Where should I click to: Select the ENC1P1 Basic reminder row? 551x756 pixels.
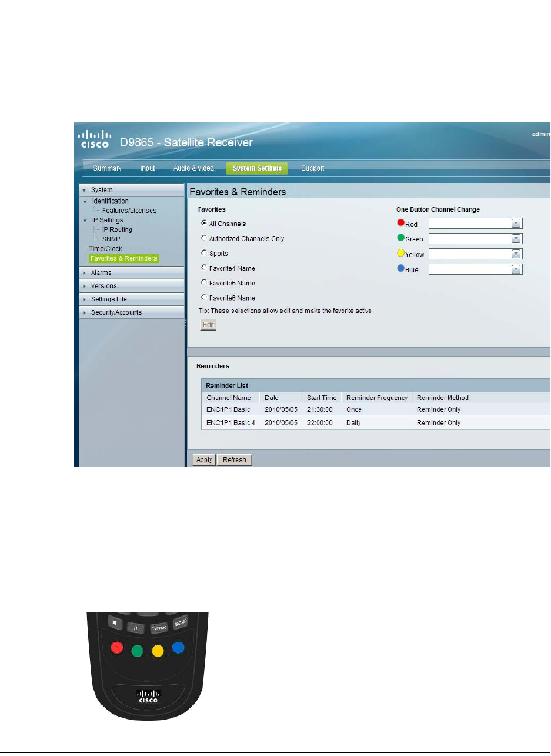[376, 409]
